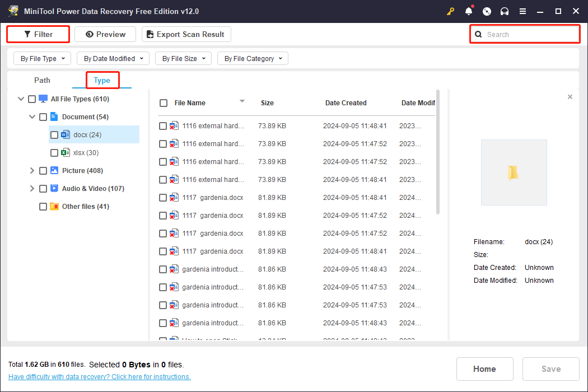Close the preview pane with X
The image size is (588, 392).
coord(570,97)
